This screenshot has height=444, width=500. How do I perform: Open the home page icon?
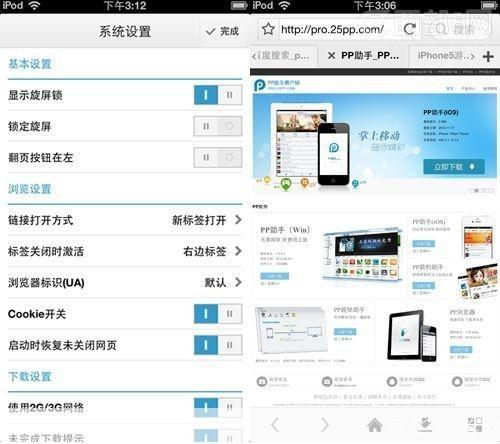pos(375,425)
